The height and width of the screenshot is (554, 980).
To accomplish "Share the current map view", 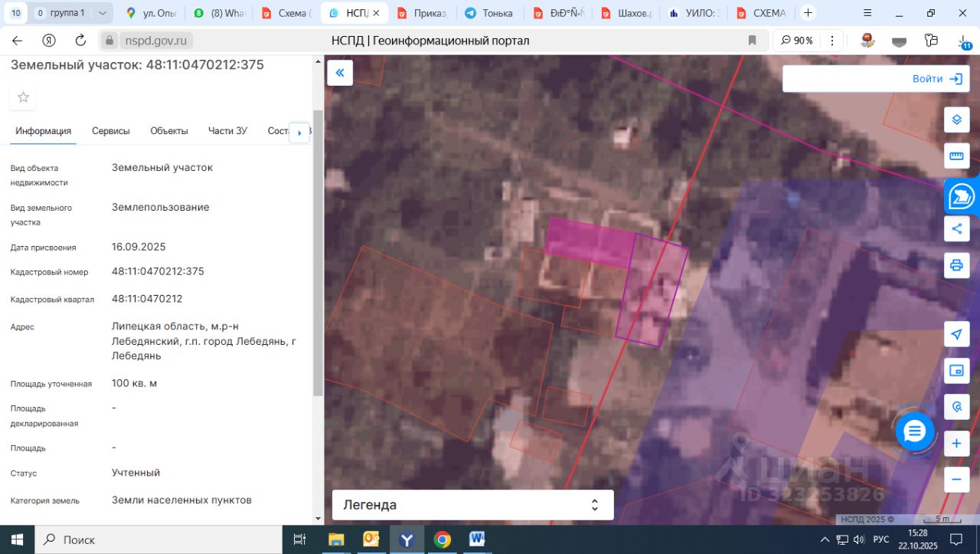I will click(956, 228).
